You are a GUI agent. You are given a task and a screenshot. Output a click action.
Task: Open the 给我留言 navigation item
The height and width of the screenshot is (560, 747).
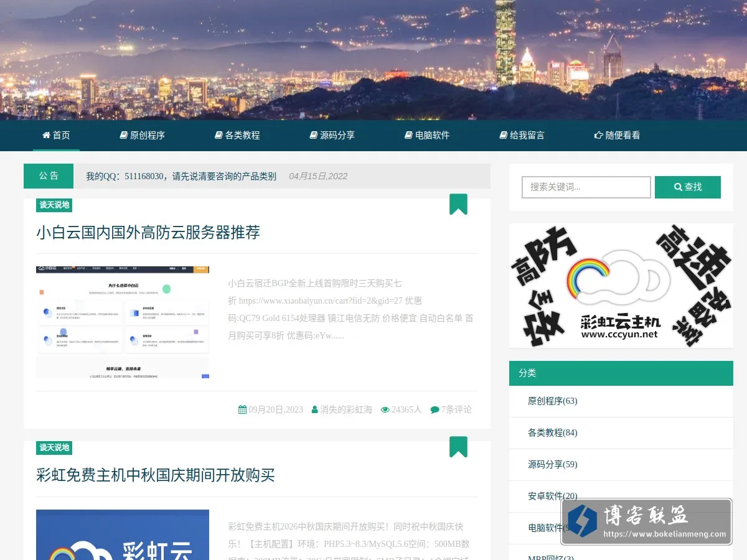pyautogui.click(x=522, y=135)
